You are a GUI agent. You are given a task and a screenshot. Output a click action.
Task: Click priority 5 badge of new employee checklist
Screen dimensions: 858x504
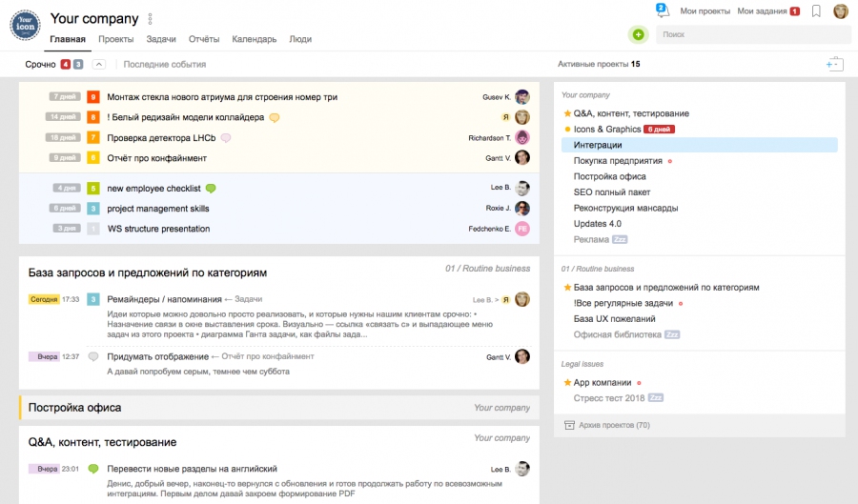[93, 189]
